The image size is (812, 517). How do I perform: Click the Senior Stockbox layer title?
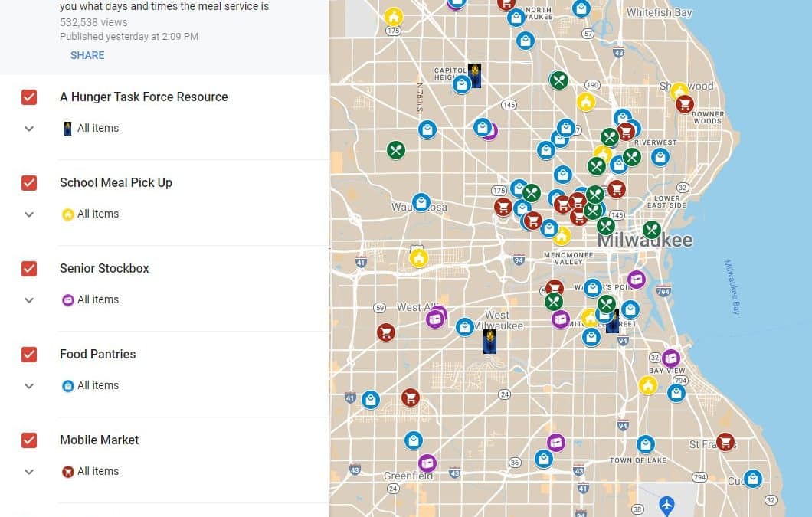[x=104, y=268]
